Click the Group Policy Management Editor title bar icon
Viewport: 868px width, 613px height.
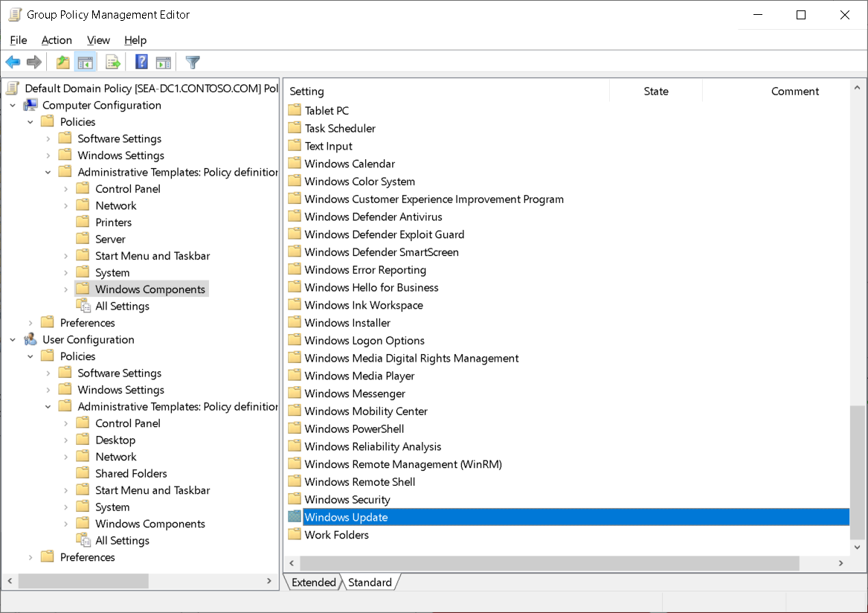15,14
